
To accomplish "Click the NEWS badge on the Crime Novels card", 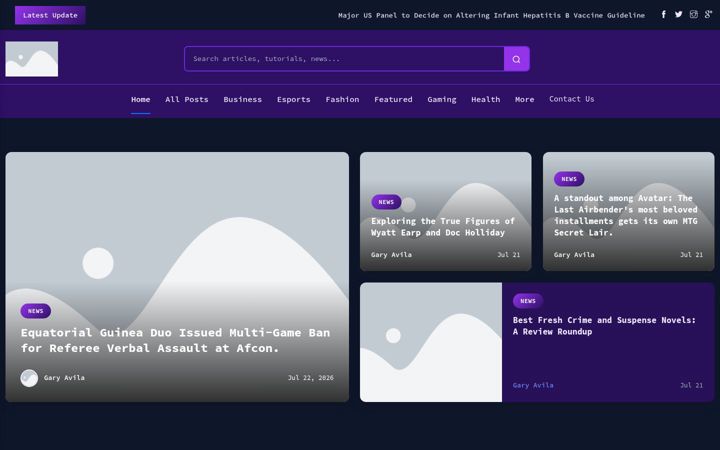I will (528, 301).
